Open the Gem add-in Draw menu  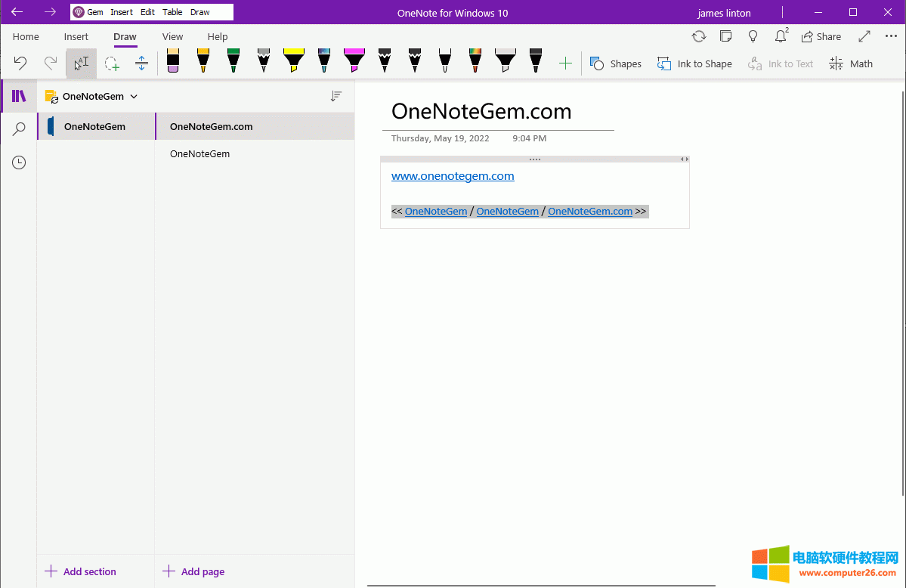click(200, 12)
